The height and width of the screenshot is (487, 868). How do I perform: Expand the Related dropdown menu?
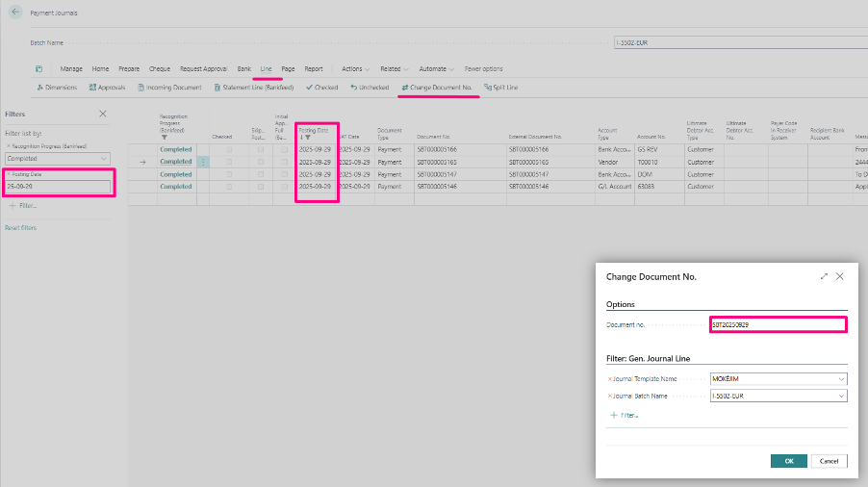point(395,69)
